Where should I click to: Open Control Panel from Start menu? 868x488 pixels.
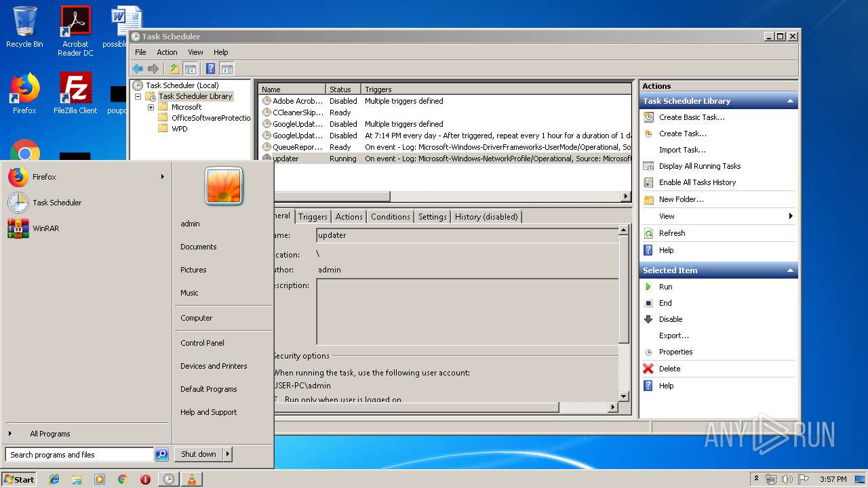202,343
